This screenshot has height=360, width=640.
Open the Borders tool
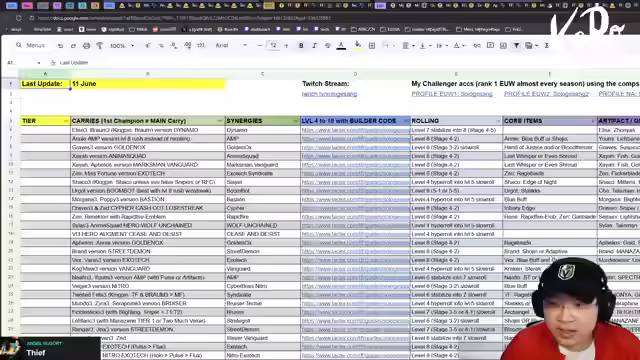pos(372,46)
